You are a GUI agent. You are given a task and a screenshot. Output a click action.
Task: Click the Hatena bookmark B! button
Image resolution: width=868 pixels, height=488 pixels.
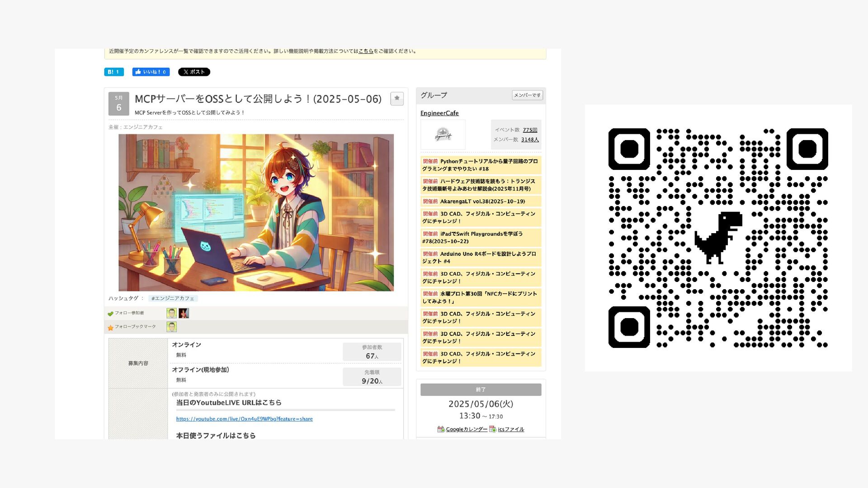[x=113, y=72]
